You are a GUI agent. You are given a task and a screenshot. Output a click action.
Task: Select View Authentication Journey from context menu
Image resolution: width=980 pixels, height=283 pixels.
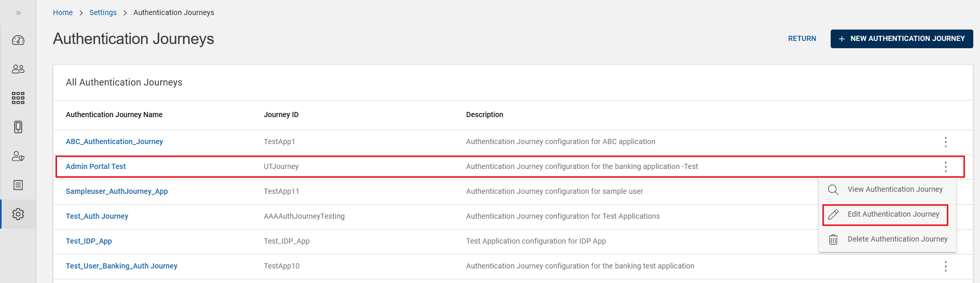click(894, 190)
